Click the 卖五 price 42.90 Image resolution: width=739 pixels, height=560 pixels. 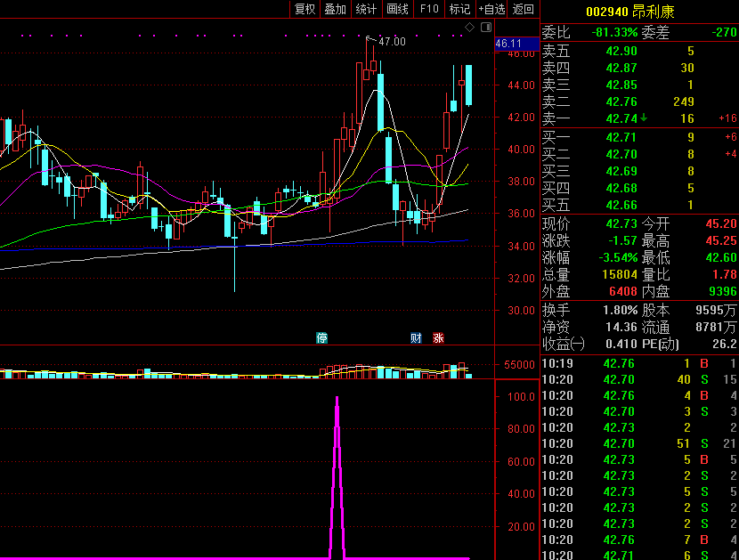(621, 51)
